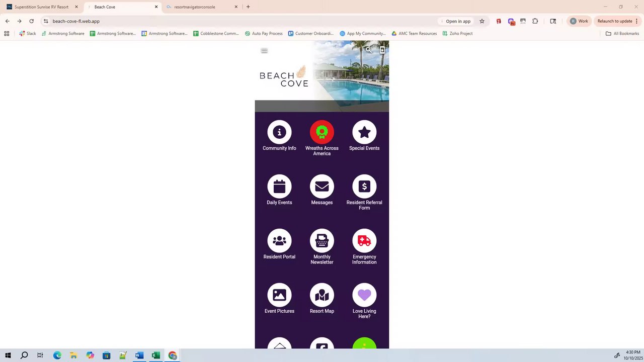Viewport: 644px width, 362px height.
Task: Click the search magnifier on header image
Action: [x=369, y=50]
